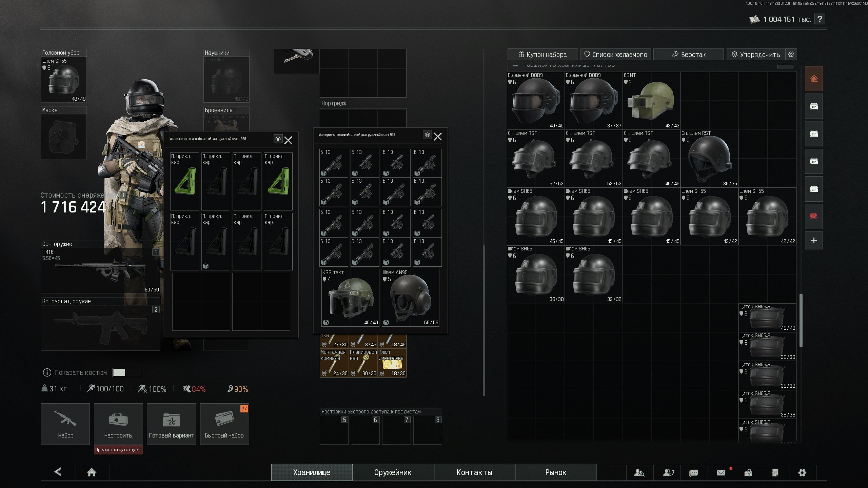Click the storage panel vertical scrollbar
The width and height of the screenshot is (868, 488).
pos(801,320)
